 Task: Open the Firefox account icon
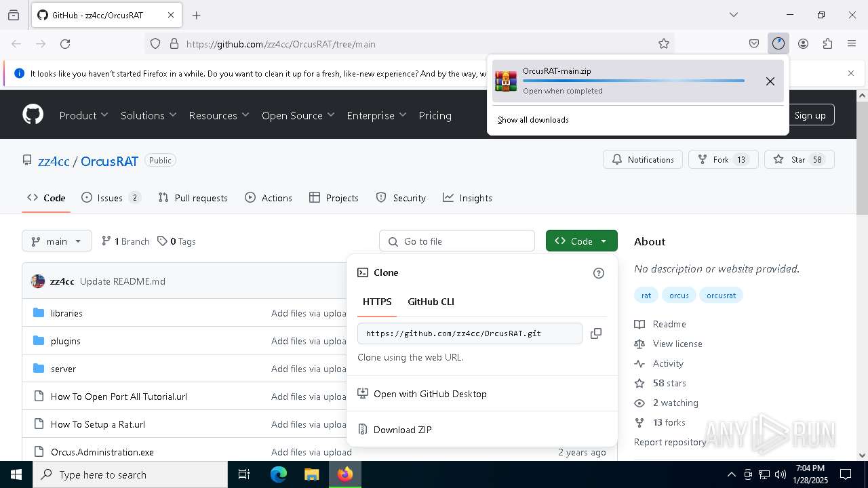[803, 44]
